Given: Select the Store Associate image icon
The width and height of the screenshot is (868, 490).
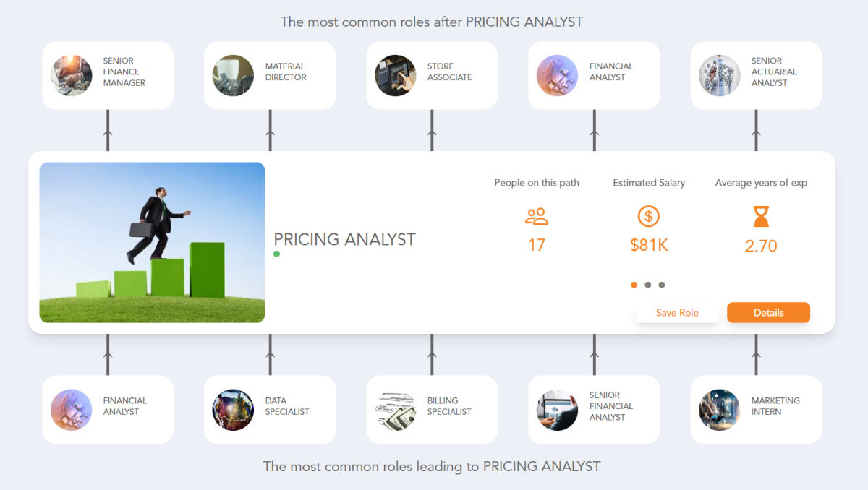Looking at the screenshot, I should [x=395, y=74].
